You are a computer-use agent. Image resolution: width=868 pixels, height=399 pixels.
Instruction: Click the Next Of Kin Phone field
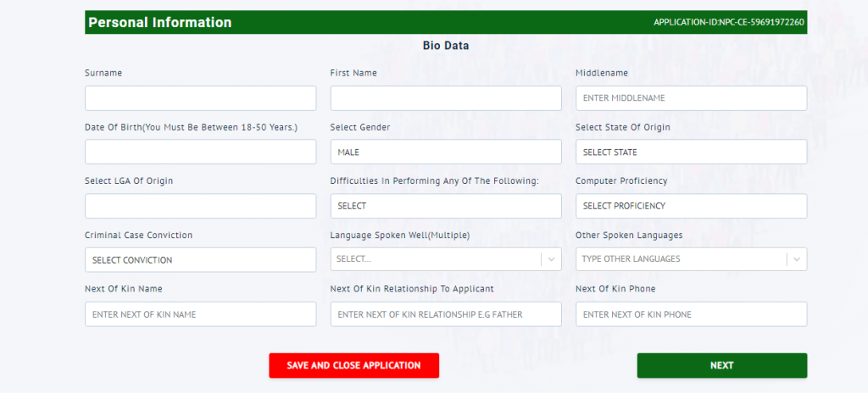pos(691,313)
